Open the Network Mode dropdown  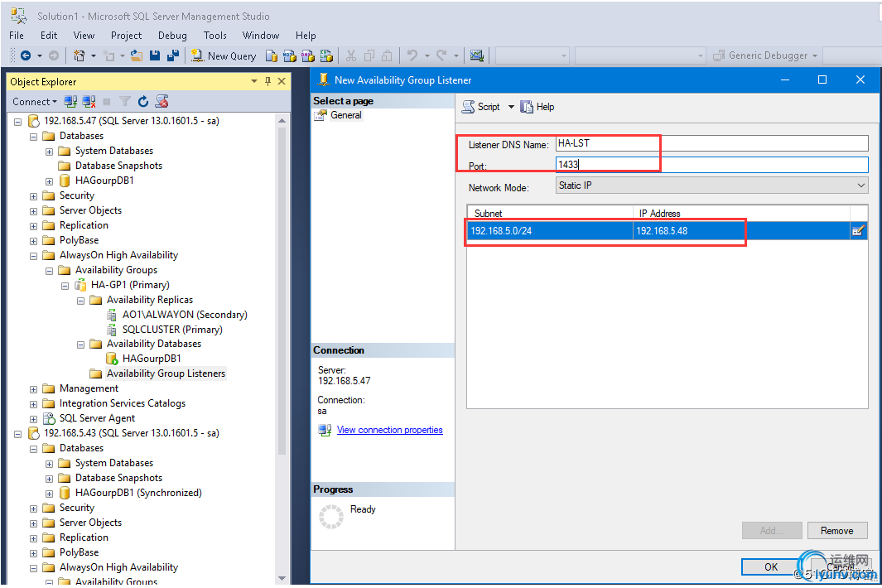click(x=711, y=186)
